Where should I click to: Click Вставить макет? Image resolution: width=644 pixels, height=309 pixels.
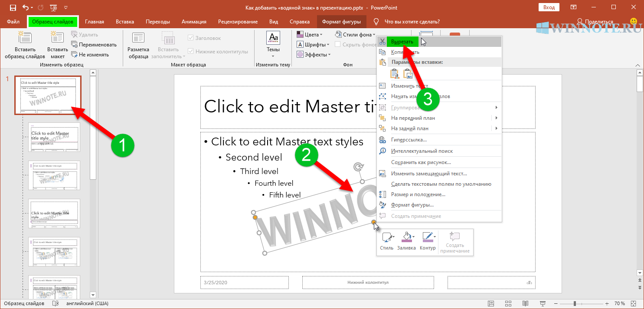tap(58, 46)
